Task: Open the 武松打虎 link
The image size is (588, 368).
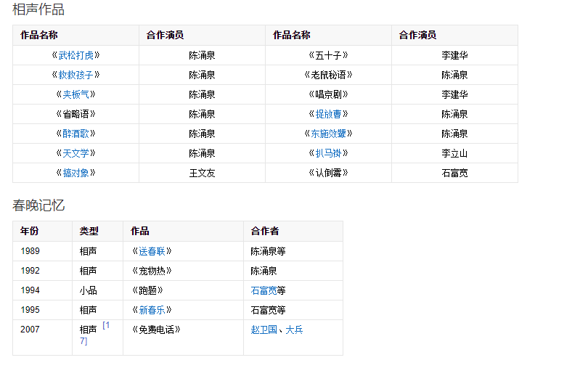Action: (75, 55)
